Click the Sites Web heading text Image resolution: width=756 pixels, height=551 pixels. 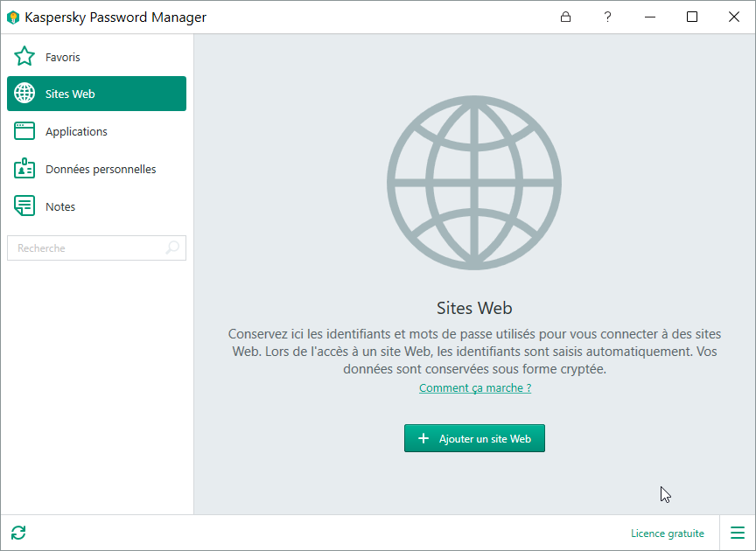[474, 308]
